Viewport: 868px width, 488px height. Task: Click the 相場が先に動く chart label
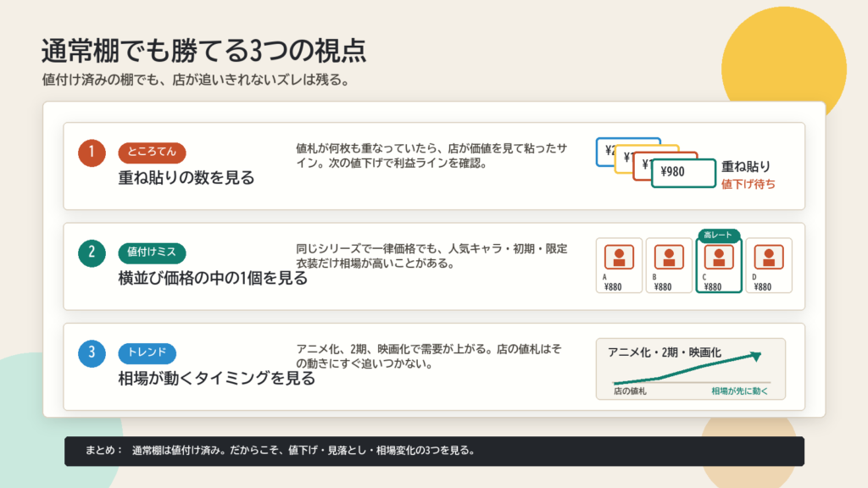[739, 391]
